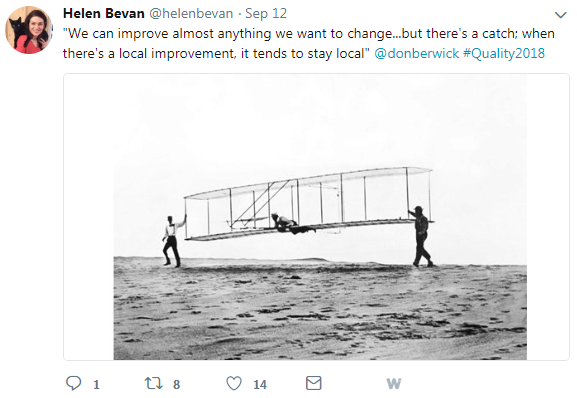Open the Sep 12 timestamp link
577x398 pixels.
pyautogui.click(x=266, y=14)
